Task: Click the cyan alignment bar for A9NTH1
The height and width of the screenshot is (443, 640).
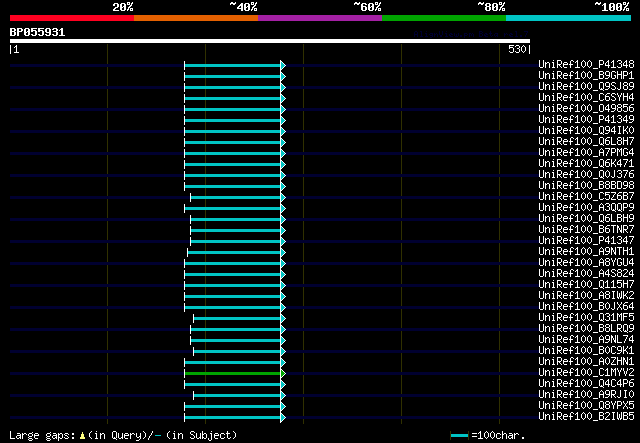Action: click(x=236, y=253)
